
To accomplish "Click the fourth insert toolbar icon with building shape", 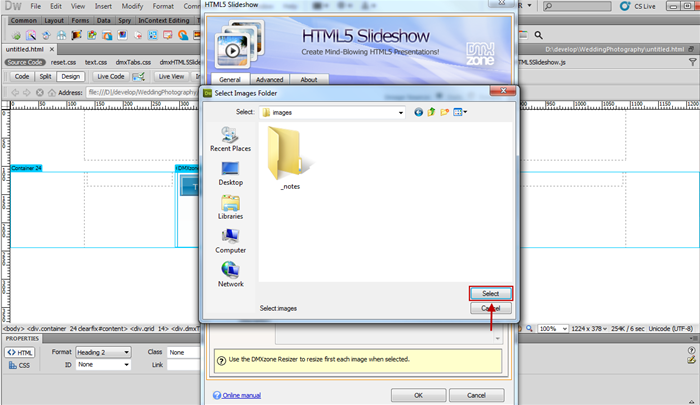I will (x=61, y=35).
